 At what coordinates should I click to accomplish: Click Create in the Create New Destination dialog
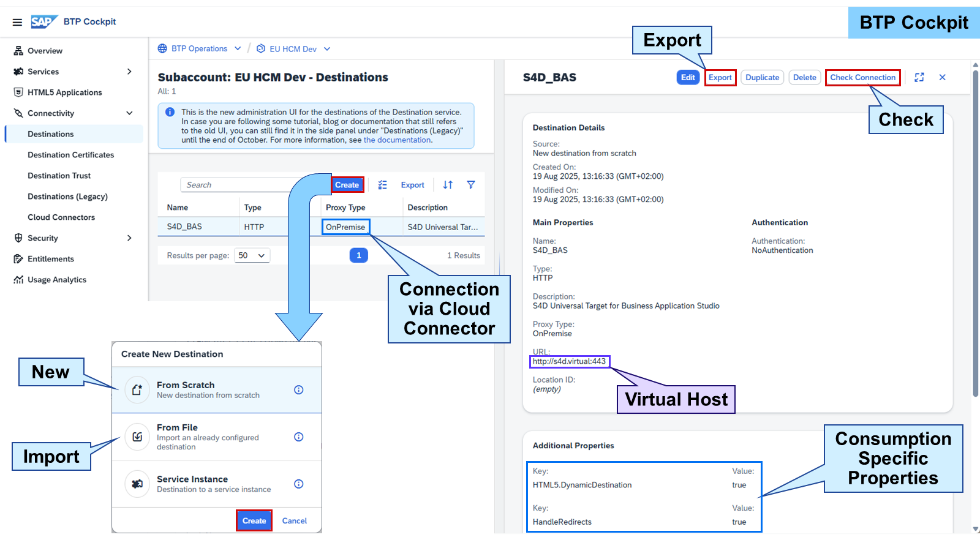254,520
